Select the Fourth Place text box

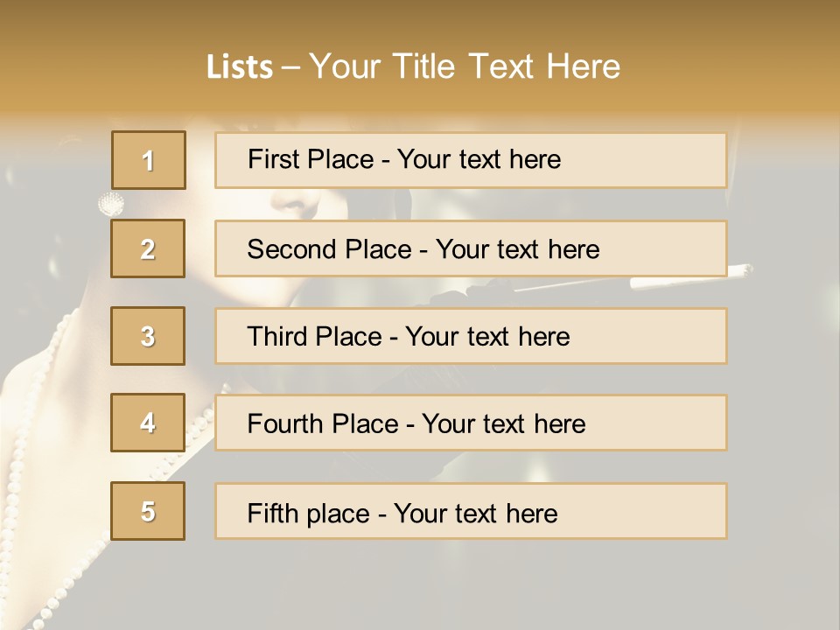coord(471,423)
